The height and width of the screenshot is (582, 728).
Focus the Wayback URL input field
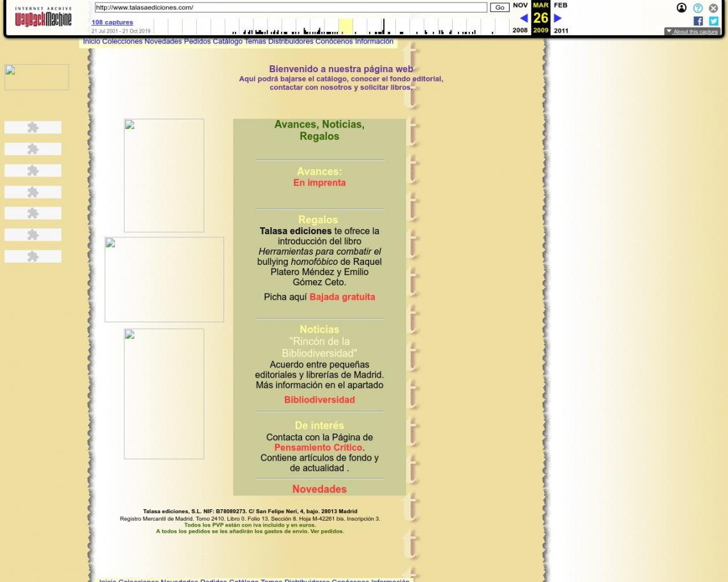(291, 8)
